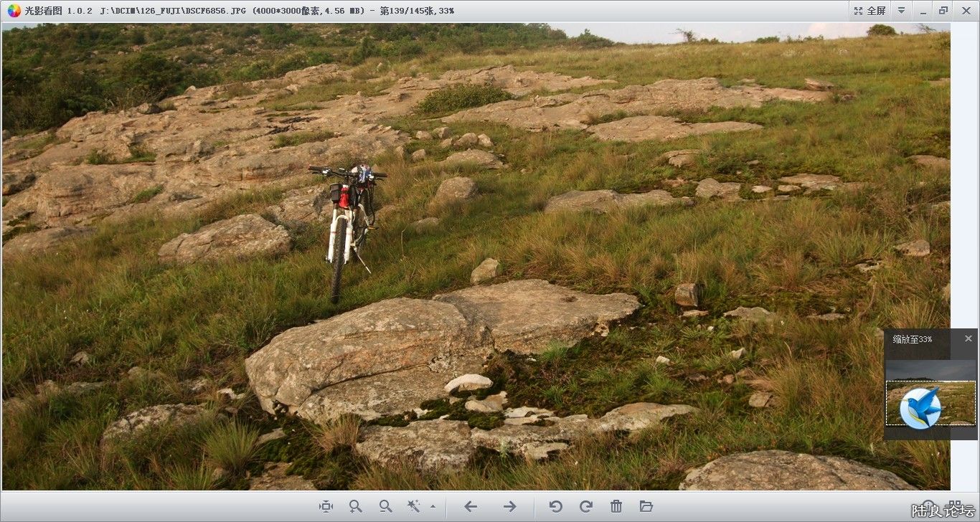Enter fullscreen with the 全屏 button
The image size is (980, 522).
coord(870,11)
